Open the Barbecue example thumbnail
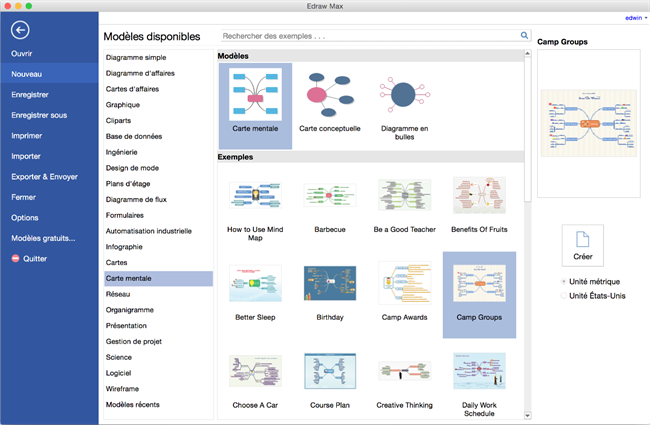Image resolution: width=650 pixels, height=425 pixels. click(330, 195)
